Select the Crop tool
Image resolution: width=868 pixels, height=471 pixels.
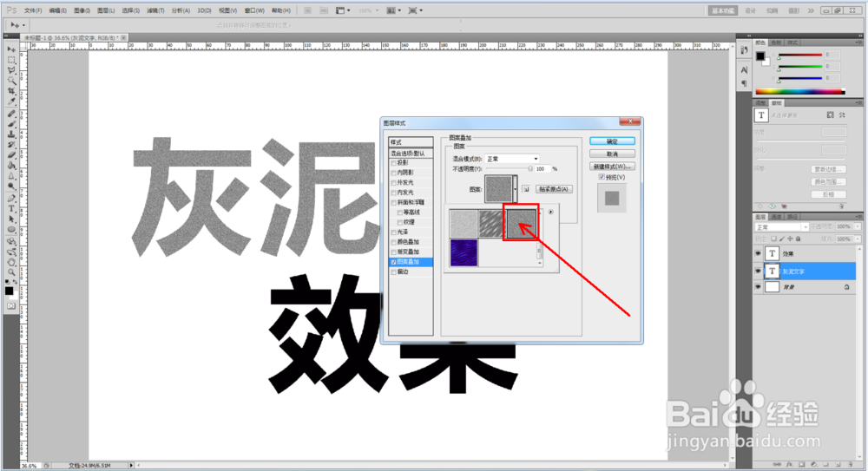11,91
